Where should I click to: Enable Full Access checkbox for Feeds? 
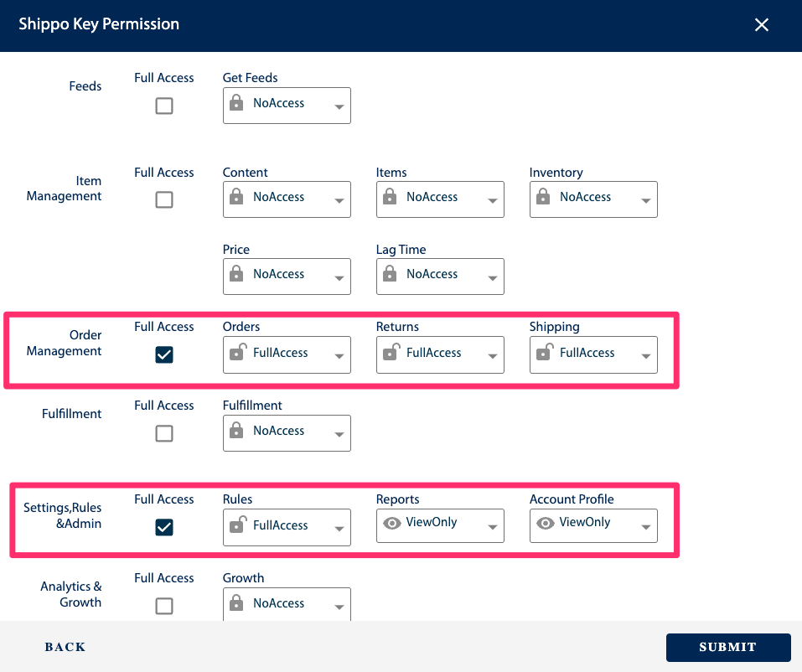coord(164,106)
